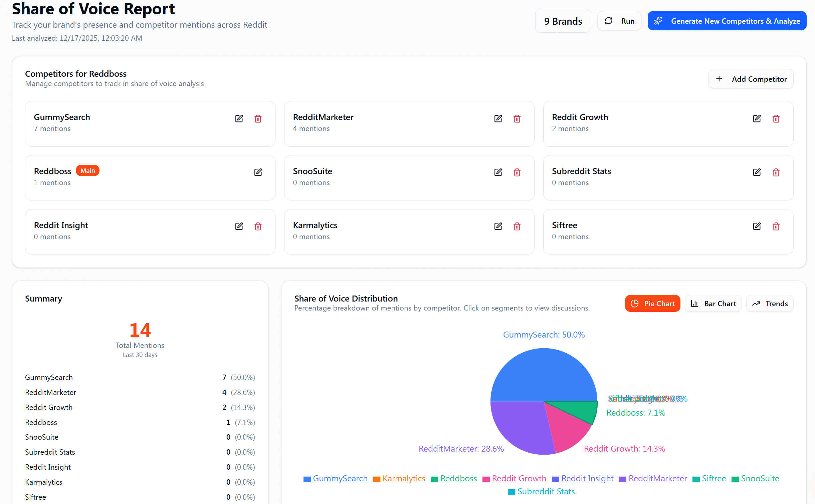Screen dimensions: 815x504
Task: Delete the Karmalytics competitor
Action: click(x=517, y=226)
